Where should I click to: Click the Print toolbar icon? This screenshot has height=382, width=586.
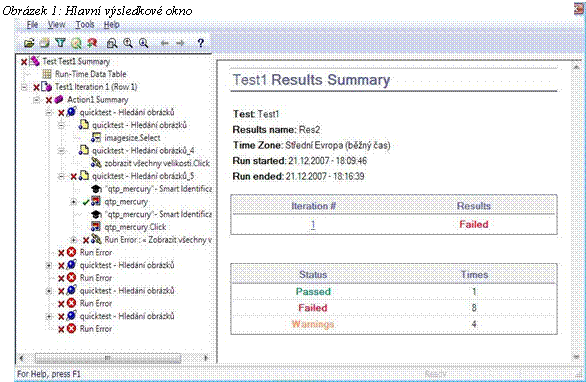[44, 43]
